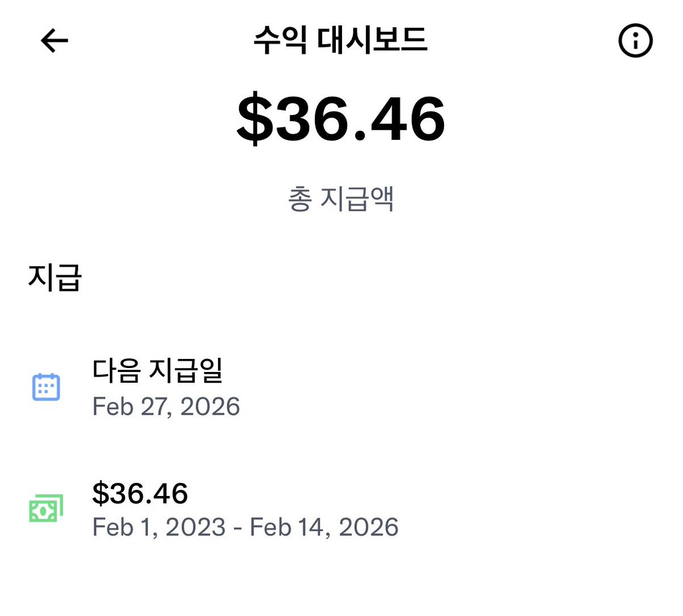Tap the blue calendar icon

click(x=46, y=387)
